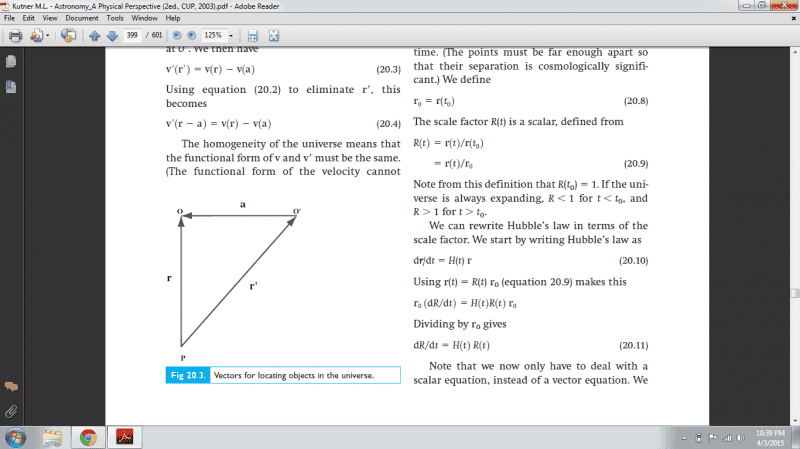The width and height of the screenshot is (800, 449).
Task: Open the File menu
Action: tap(9, 18)
